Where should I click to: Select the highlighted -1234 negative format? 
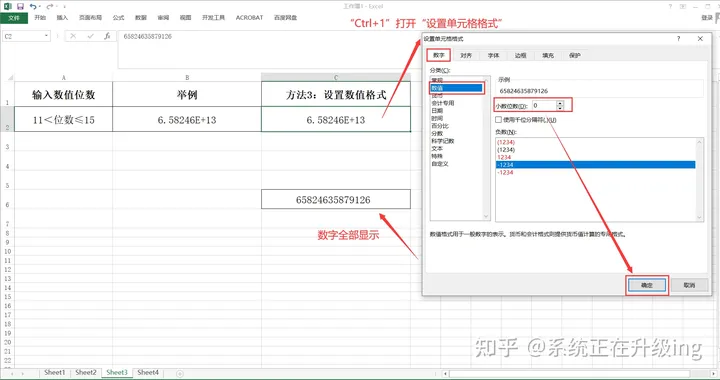coord(596,165)
